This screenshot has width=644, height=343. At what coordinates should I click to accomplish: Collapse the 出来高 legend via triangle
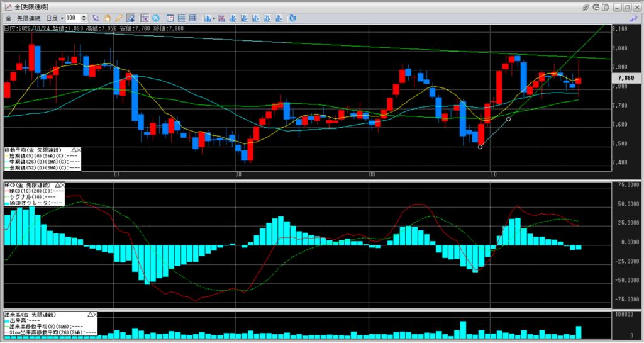tap(90, 315)
